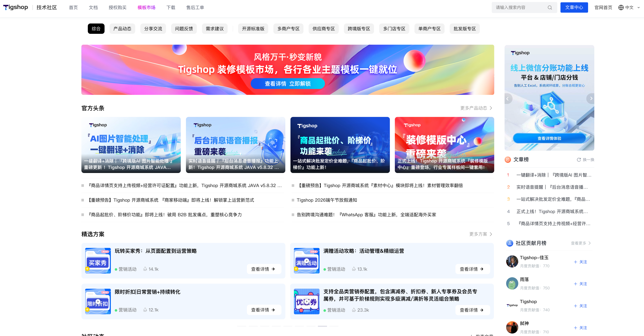
Task: Select the 问题反馈 category tab
Action: (184, 29)
